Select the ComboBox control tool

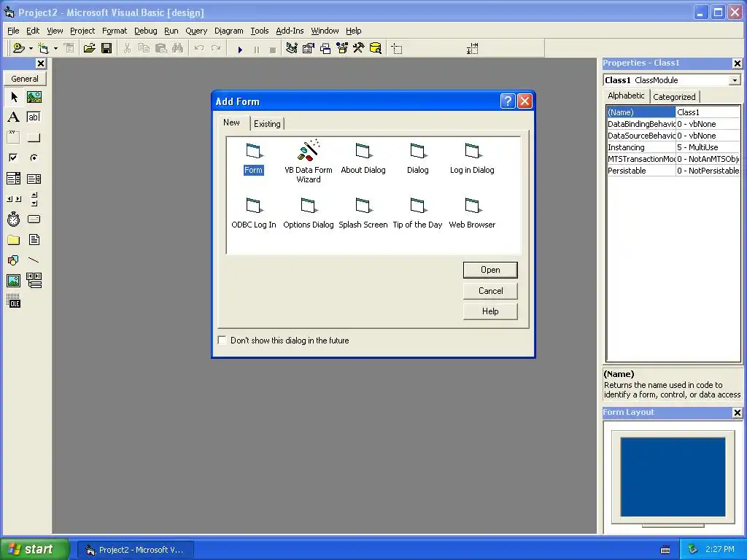(13, 179)
